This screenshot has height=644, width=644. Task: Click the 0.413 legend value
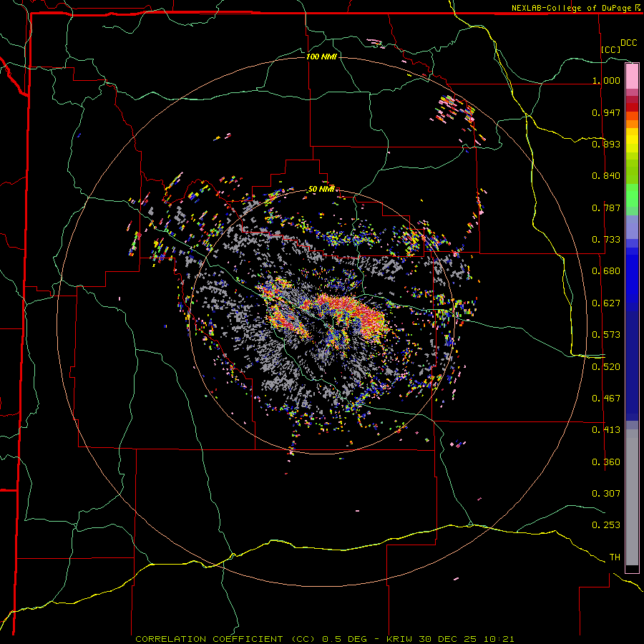[x=606, y=430]
